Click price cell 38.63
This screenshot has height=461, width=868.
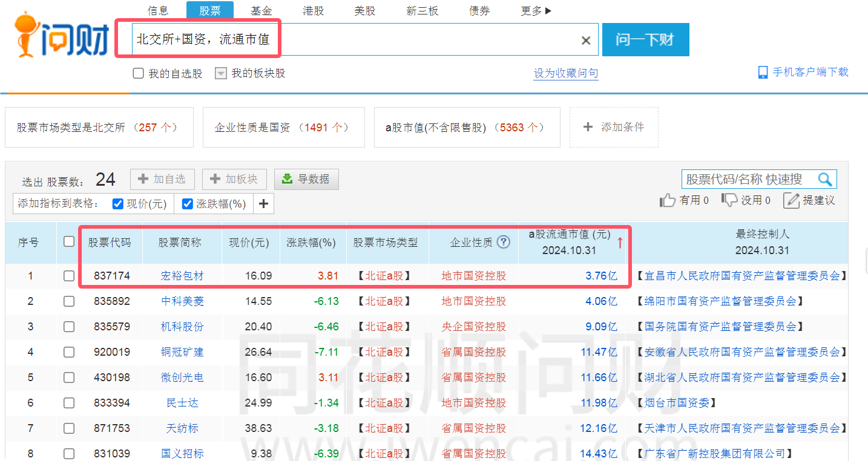pyautogui.click(x=258, y=428)
